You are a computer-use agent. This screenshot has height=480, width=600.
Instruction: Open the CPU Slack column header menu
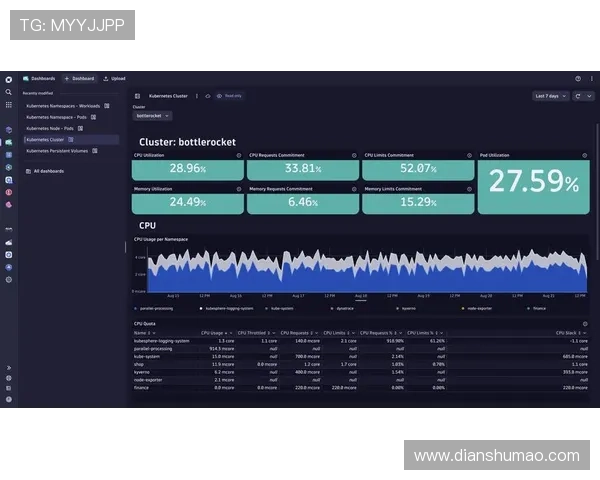click(x=585, y=333)
